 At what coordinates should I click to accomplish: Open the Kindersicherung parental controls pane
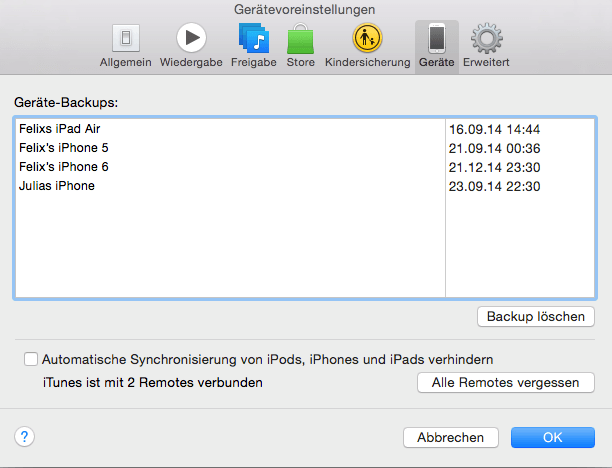pyautogui.click(x=367, y=46)
